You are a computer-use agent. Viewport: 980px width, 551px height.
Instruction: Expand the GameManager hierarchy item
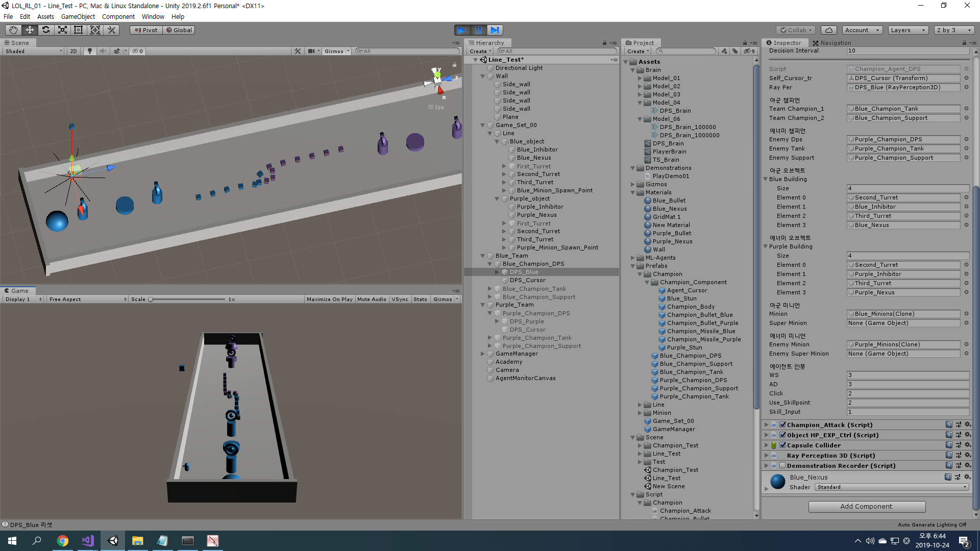click(483, 354)
